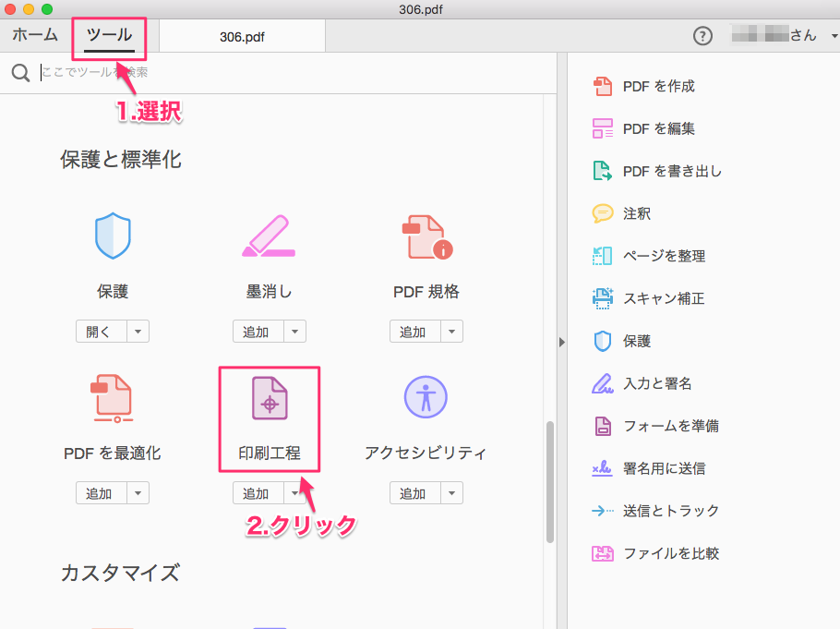Open the help question mark icon
The height and width of the screenshot is (629, 840).
coord(702,36)
